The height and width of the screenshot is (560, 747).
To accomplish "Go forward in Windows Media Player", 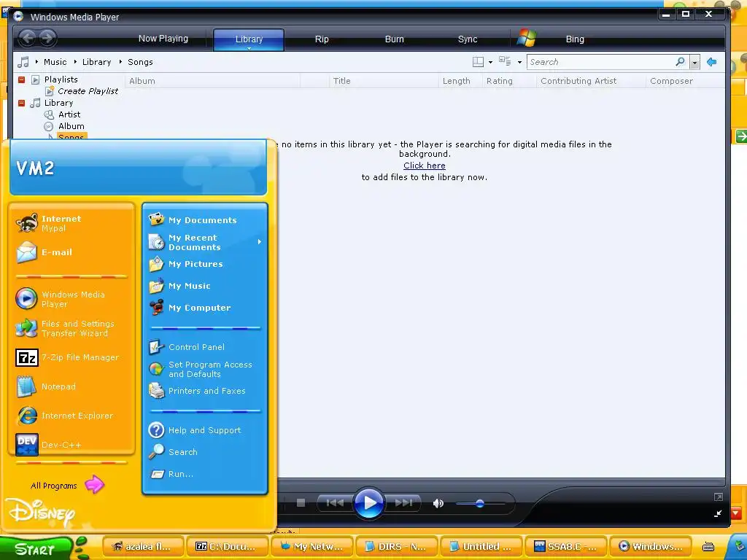I will [47, 38].
